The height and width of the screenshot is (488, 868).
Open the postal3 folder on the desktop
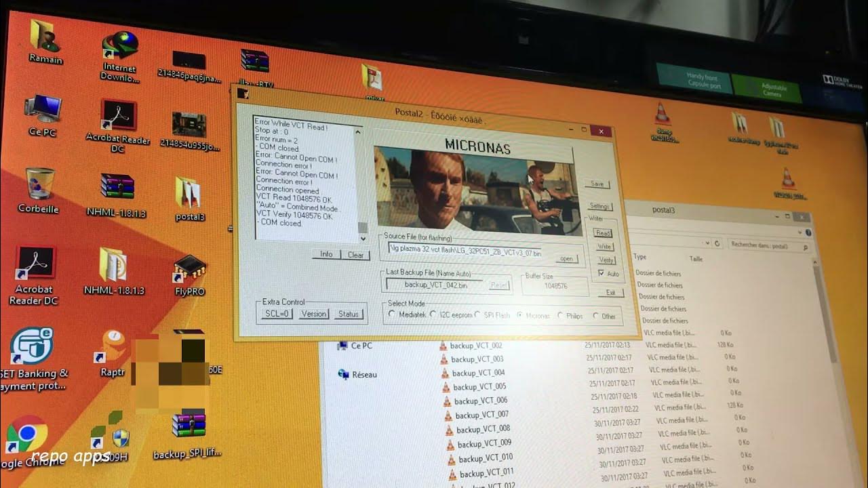[188, 199]
